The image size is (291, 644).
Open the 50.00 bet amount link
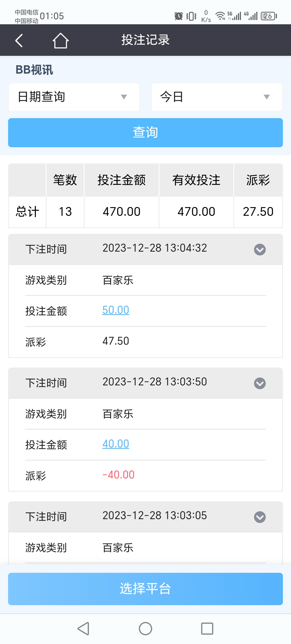click(116, 310)
